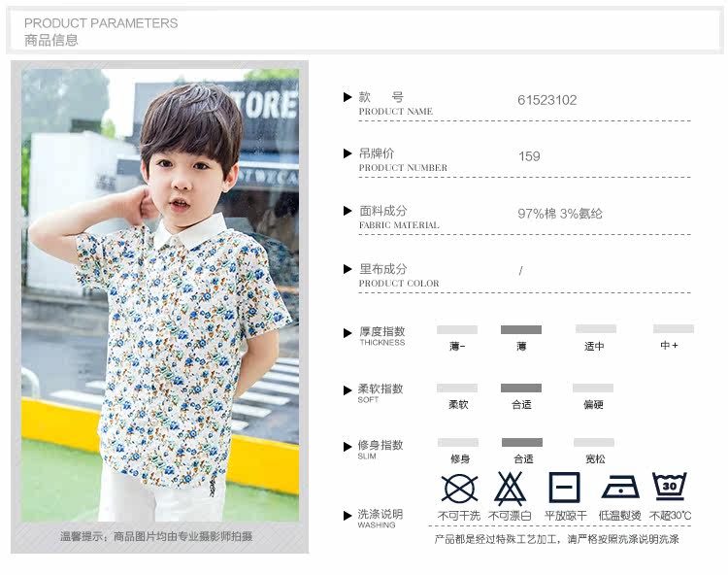
Task: Click the flat-dry square icon
Action: click(x=564, y=488)
